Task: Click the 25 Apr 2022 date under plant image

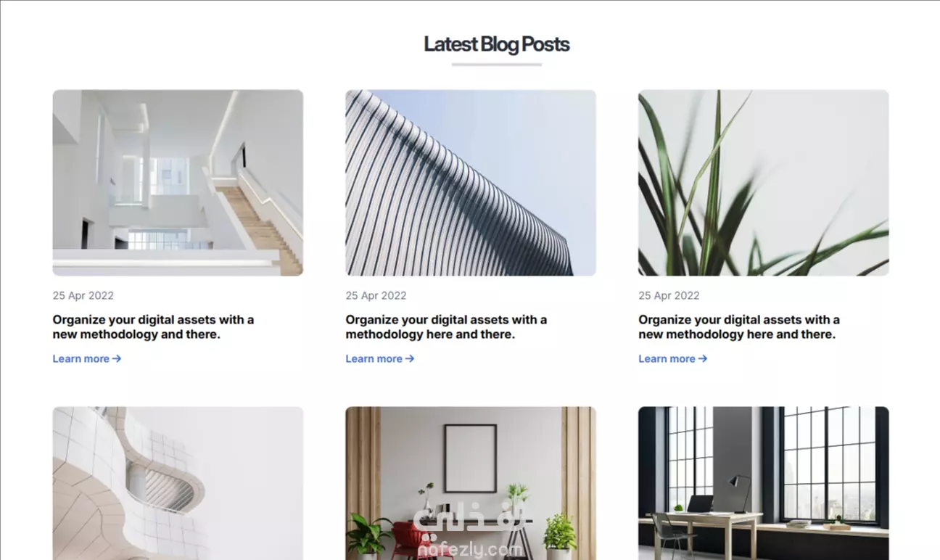Action: pyautogui.click(x=669, y=295)
